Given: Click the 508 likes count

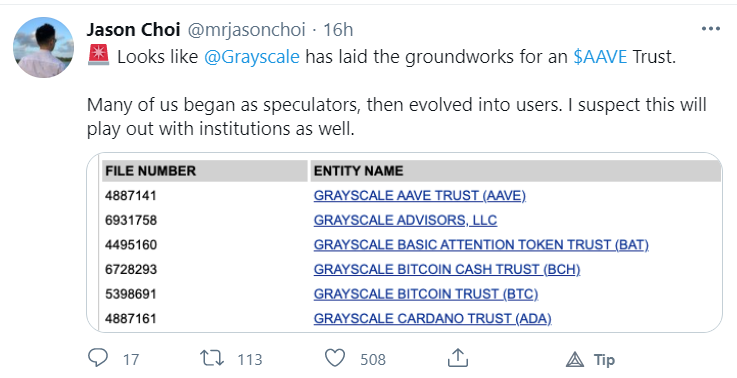Looking at the screenshot, I should tap(373, 360).
